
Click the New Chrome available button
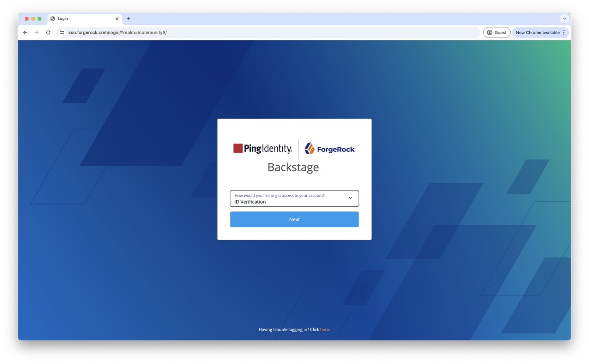[x=537, y=32]
